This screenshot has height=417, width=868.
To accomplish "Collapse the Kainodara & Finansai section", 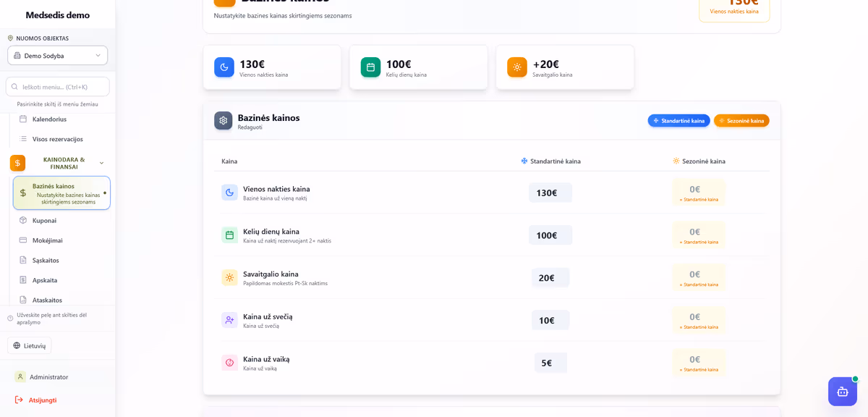I will pyautogui.click(x=101, y=164).
